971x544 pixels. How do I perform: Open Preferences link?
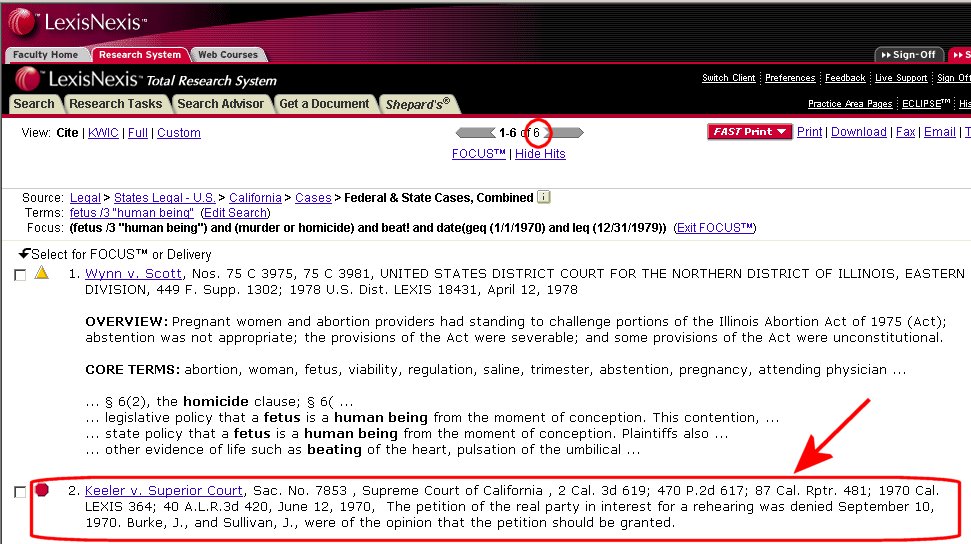click(790, 77)
